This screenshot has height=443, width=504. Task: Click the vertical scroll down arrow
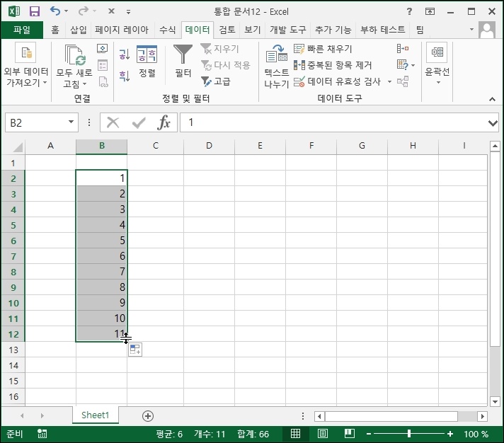click(x=495, y=401)
